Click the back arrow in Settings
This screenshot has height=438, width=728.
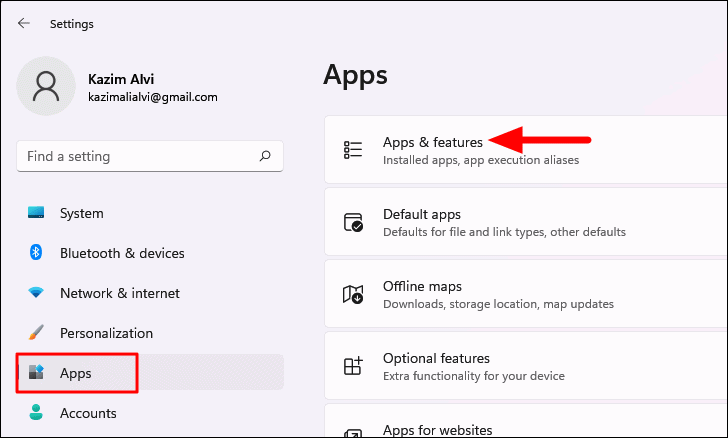pyautogui.click(x=24, y=23)
